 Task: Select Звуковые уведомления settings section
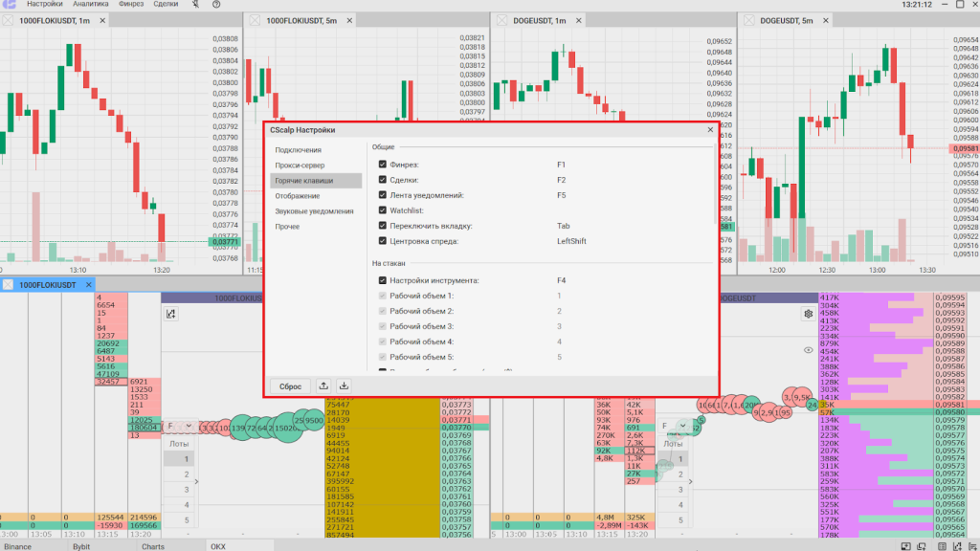[314, 211]
